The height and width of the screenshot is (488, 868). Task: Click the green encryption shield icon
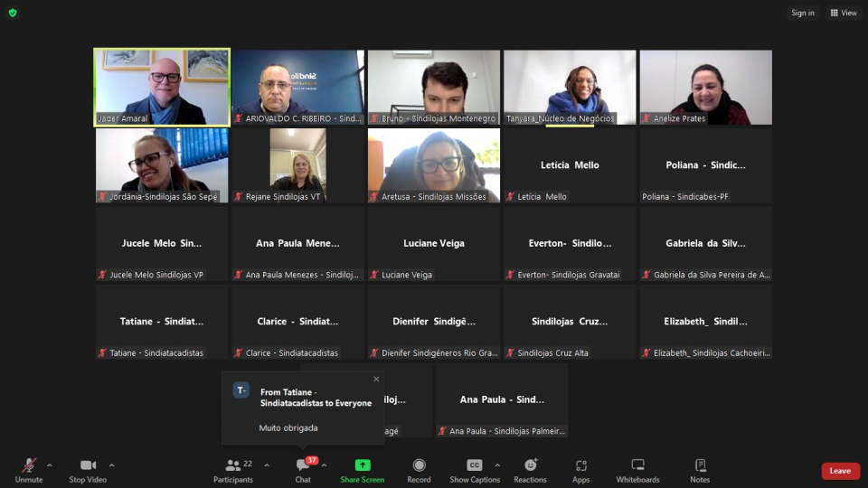tap(13, 13)
